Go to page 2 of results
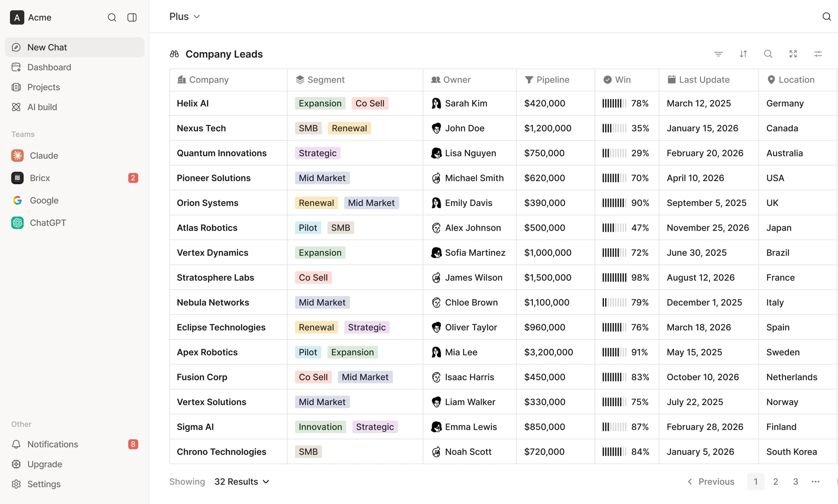 (x=776, y=482)
